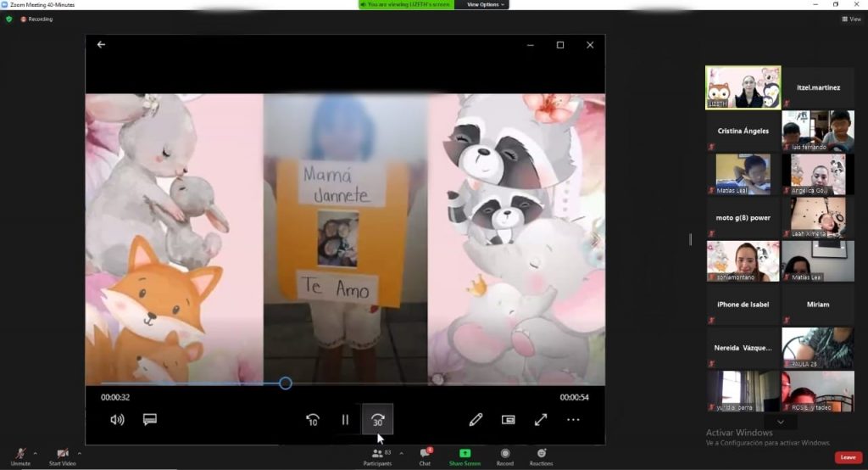
Task: Expand video to full screen
Action: pos(541,420)
